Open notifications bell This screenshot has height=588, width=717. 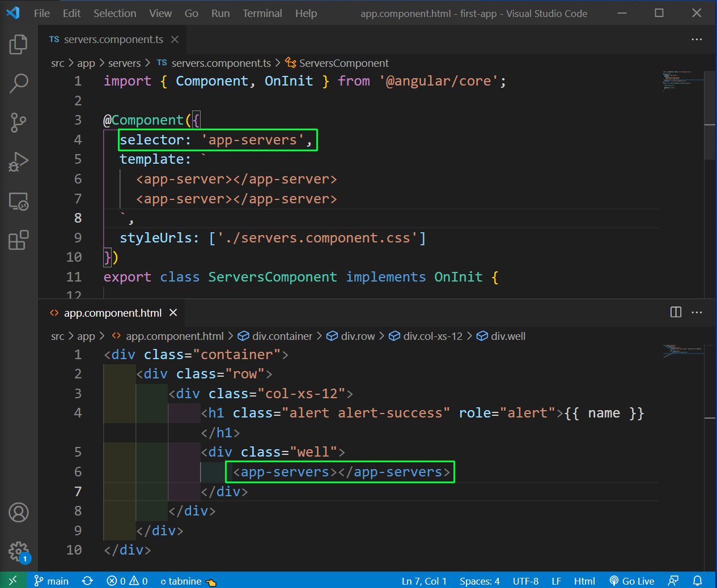pyautogui.click(x=698, y=581)
